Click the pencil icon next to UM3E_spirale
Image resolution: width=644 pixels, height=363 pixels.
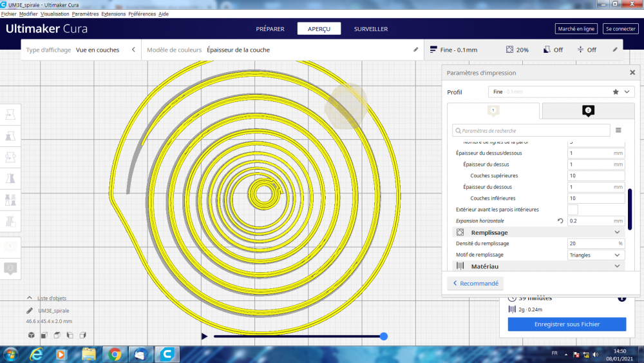[x=30, y=311]
